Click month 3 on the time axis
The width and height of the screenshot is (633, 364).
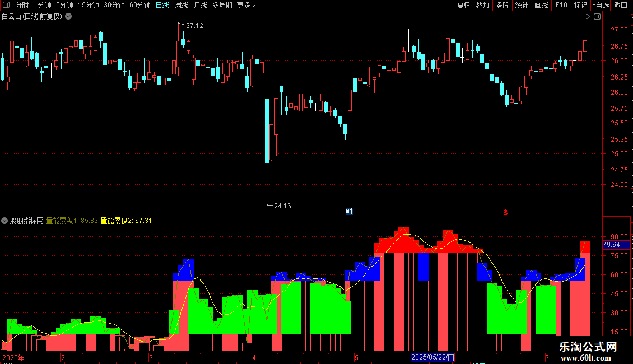(151, 357)
